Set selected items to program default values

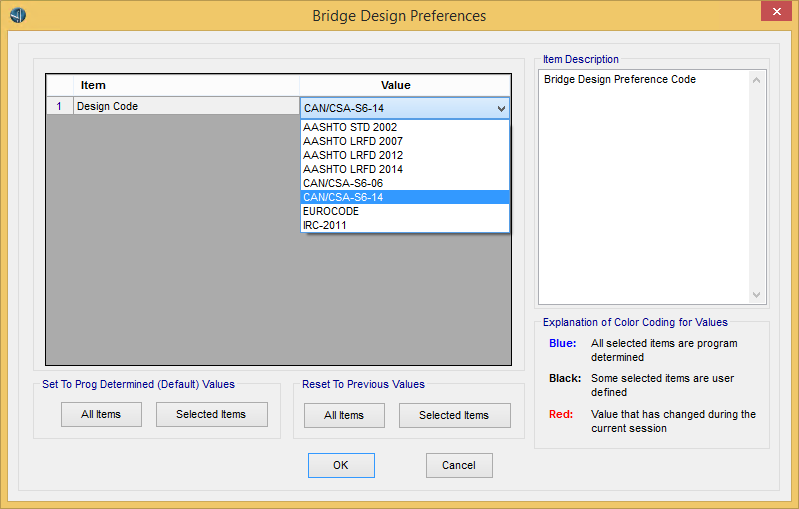tap(211, 414)
